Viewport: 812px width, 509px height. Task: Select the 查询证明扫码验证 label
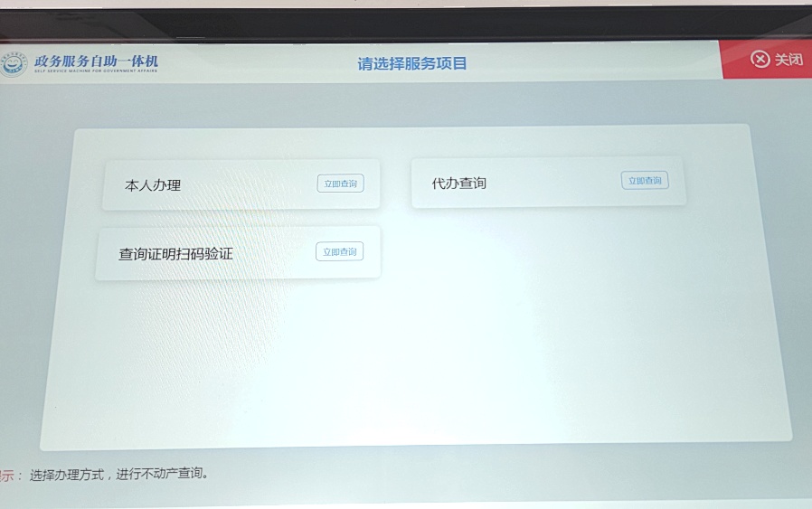[175, 254]
